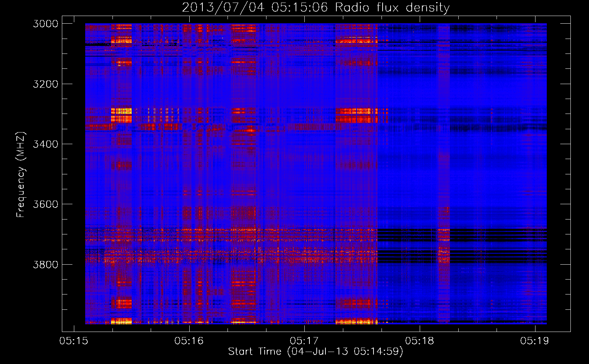Click the Start Time axis caption
The width and height of the screenshot is (589, 364).
(x=316, y=352)
